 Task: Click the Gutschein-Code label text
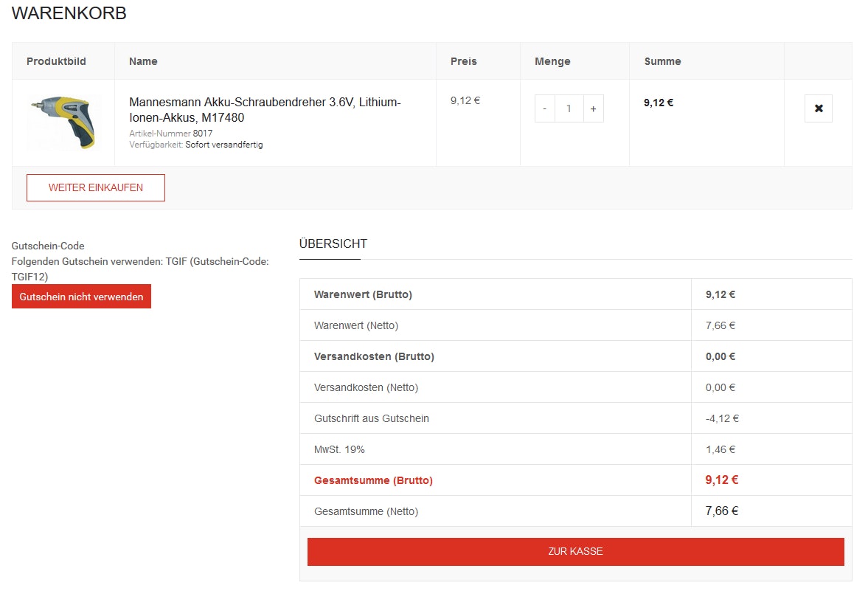point(48,246)
